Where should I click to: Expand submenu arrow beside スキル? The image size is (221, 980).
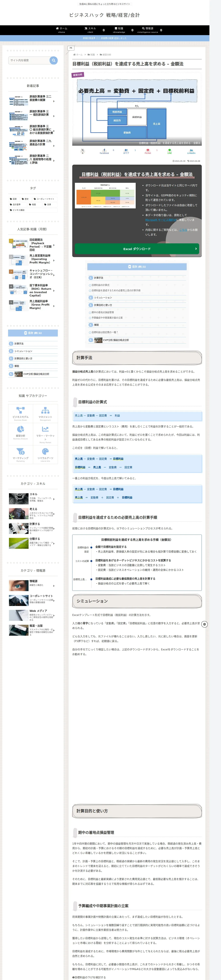pyautogui.click(x=104, y=30)
